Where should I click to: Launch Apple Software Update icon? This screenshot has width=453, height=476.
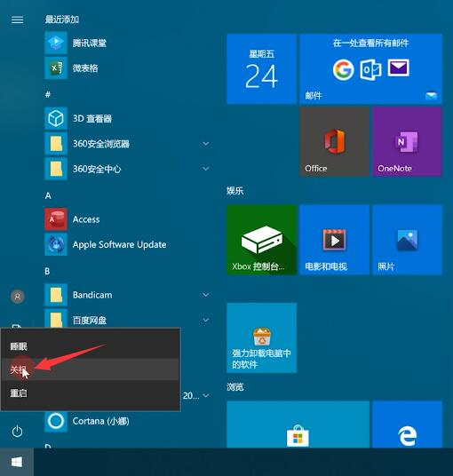point(56,244)
